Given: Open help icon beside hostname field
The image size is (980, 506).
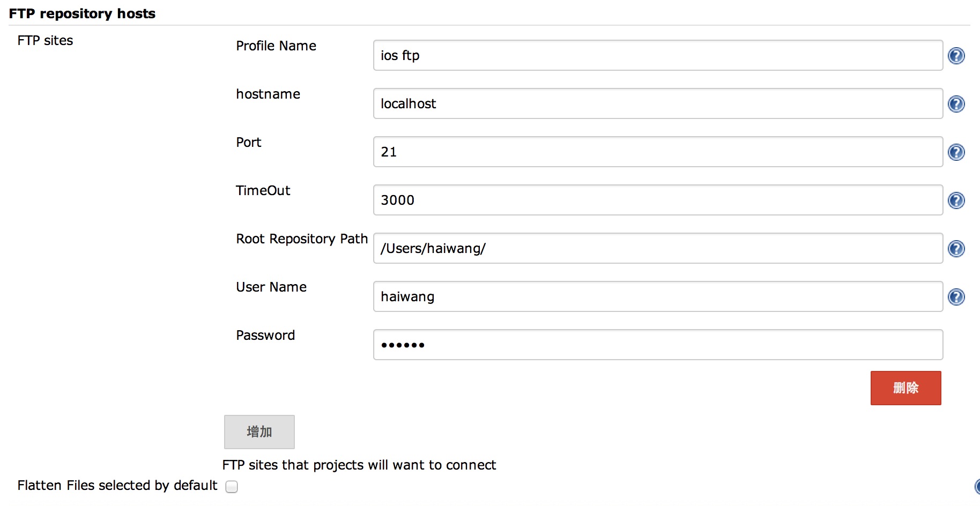Looking at the screenshot, I should [956, 104].
